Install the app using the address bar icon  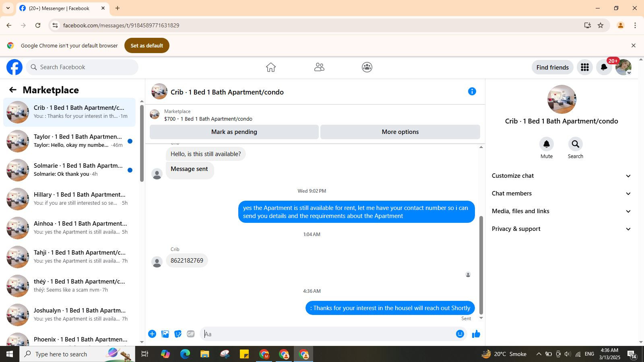tap(588, 25)
